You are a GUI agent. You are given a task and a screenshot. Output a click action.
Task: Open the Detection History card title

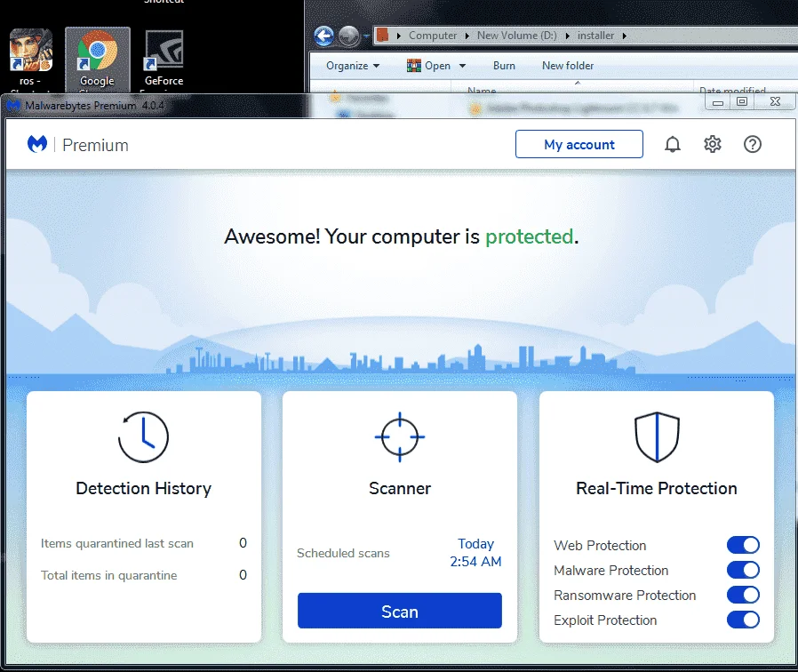click(144, 489)
